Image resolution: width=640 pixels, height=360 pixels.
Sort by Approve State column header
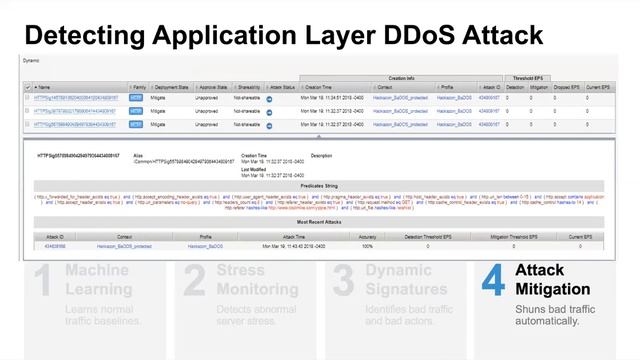pyautogui.click(x=213, y=87)
